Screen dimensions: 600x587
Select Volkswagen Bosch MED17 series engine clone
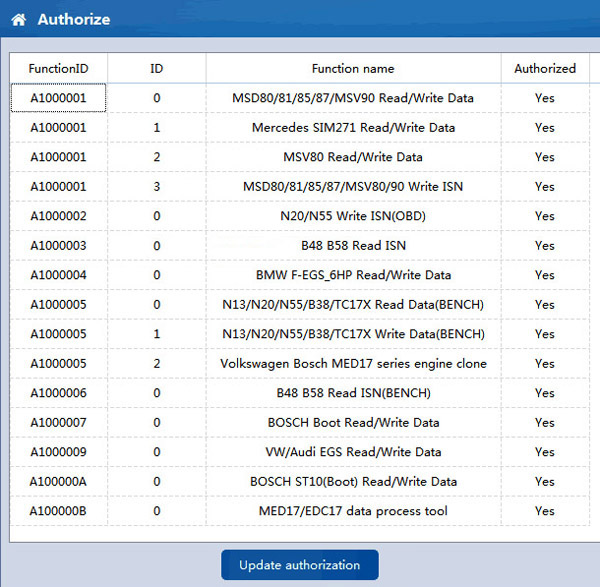point(353,364)
